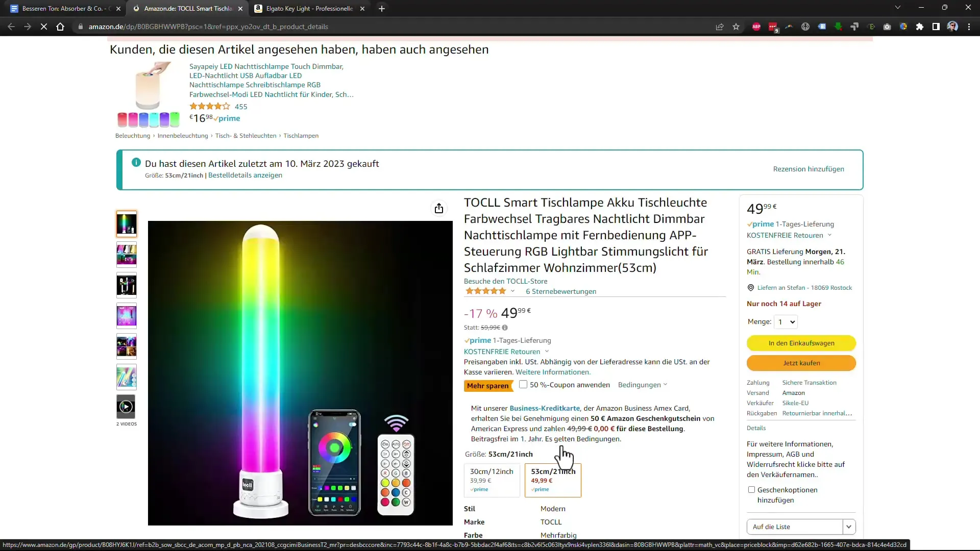Expand KOSTENFREIE Retouren under price
Image resolution: width=980 pixels, height=551 pixels.
pyautogui.click(x=506, y=352)
